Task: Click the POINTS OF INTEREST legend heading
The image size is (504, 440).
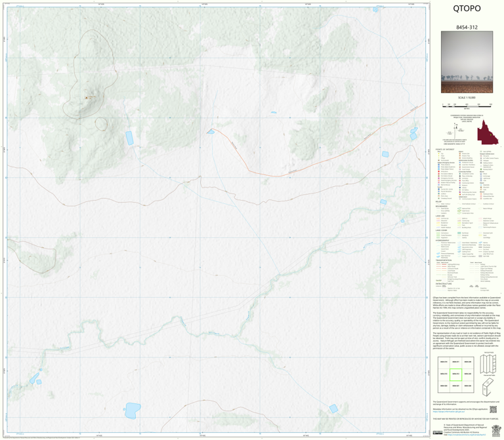Action: (x=445, y=150)
